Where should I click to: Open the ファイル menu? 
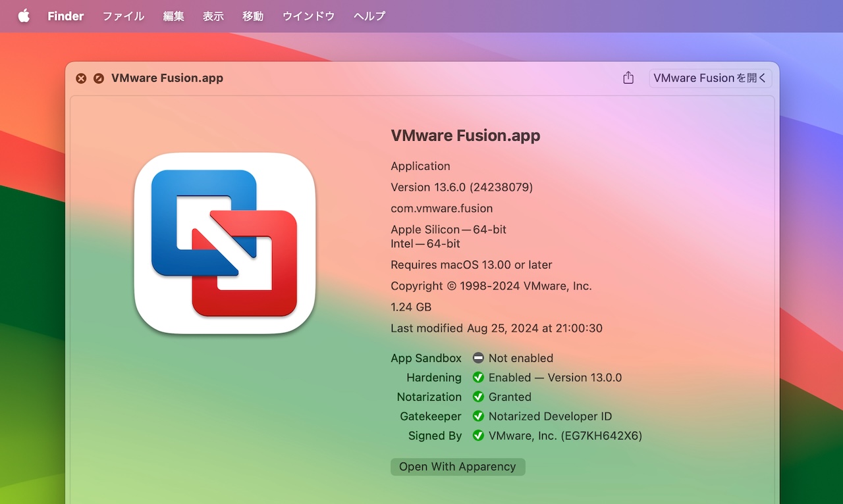pyautogui.click(x=123, y=16)
